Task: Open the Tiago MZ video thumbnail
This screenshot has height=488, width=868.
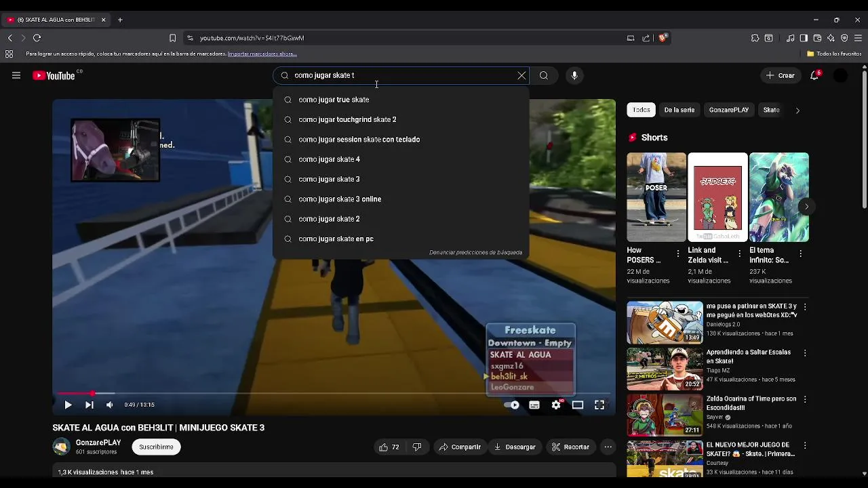Action: point(665,369)
